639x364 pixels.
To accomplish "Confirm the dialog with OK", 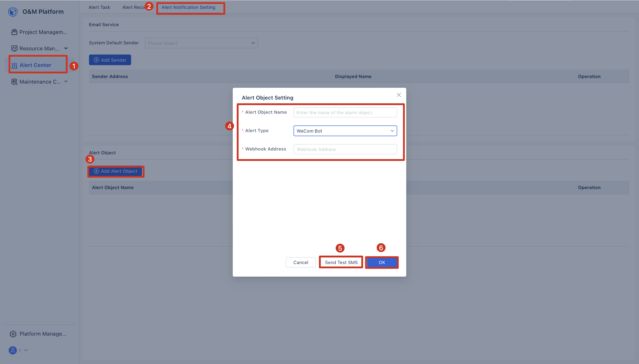I will pyautogui.click(x=382, y=262).
